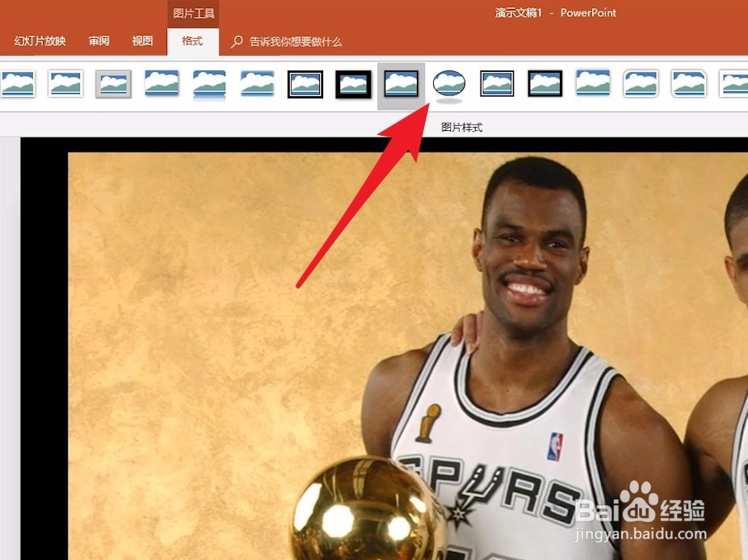Choose the Double Frame Black picture style
Viewport: 748px width, 560px height.
pyautogui.click(x=305, y=85)
